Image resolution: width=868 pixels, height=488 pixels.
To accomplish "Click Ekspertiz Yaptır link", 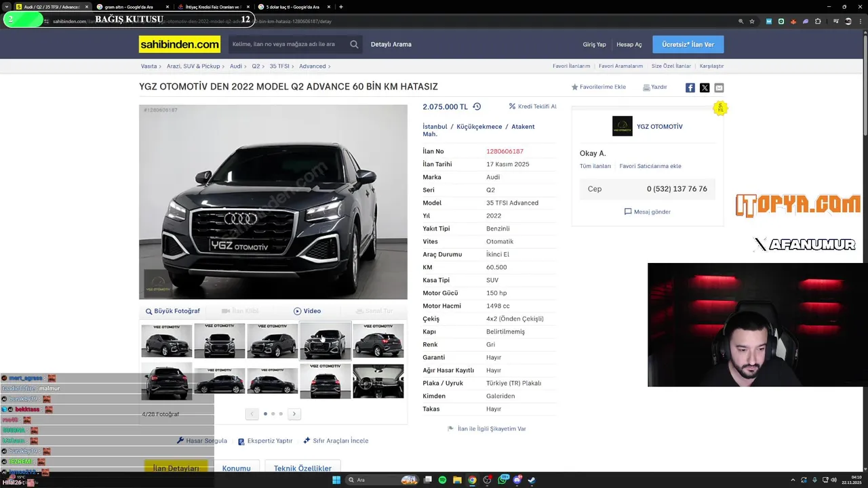I will pyautogui.click(x=265, y=441).
